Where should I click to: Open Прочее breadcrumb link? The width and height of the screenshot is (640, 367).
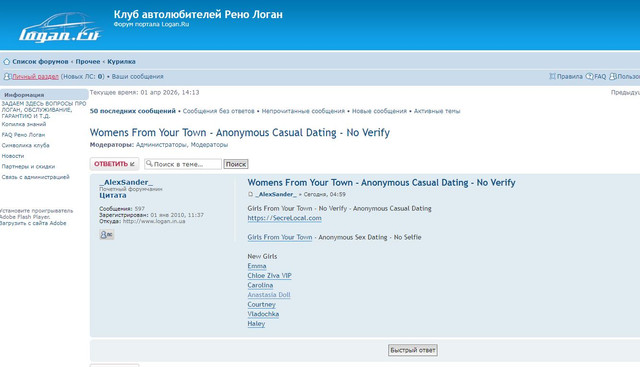point(88,62)
